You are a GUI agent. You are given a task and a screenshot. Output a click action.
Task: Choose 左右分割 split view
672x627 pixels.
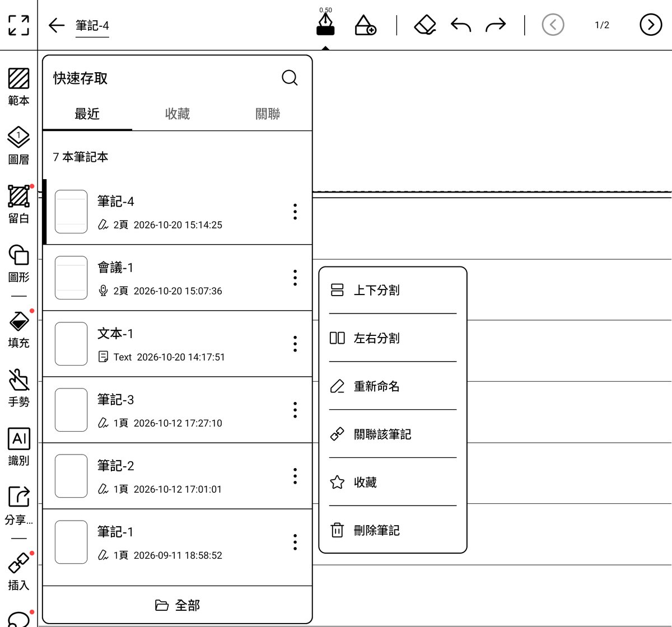[x=393, y=338]
